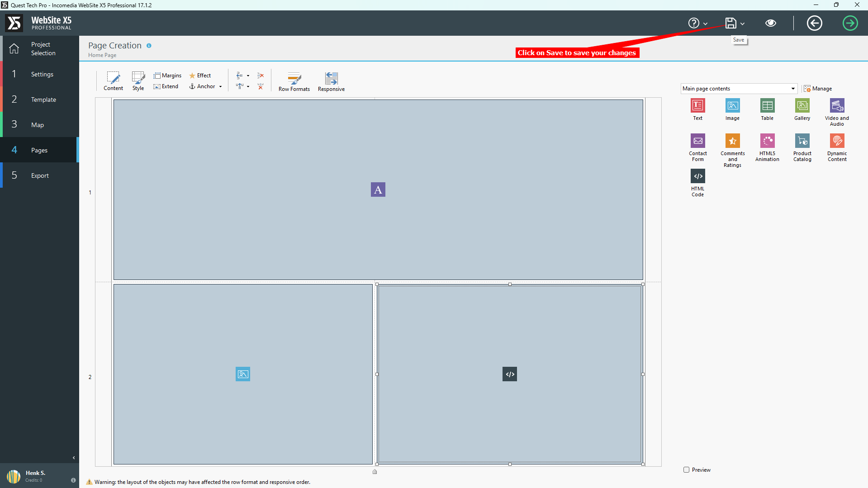The height and width of the screenshot is (488, 868).
Task: Expand the insert column dropdown arrow
Action: click(x=248, y=86)
